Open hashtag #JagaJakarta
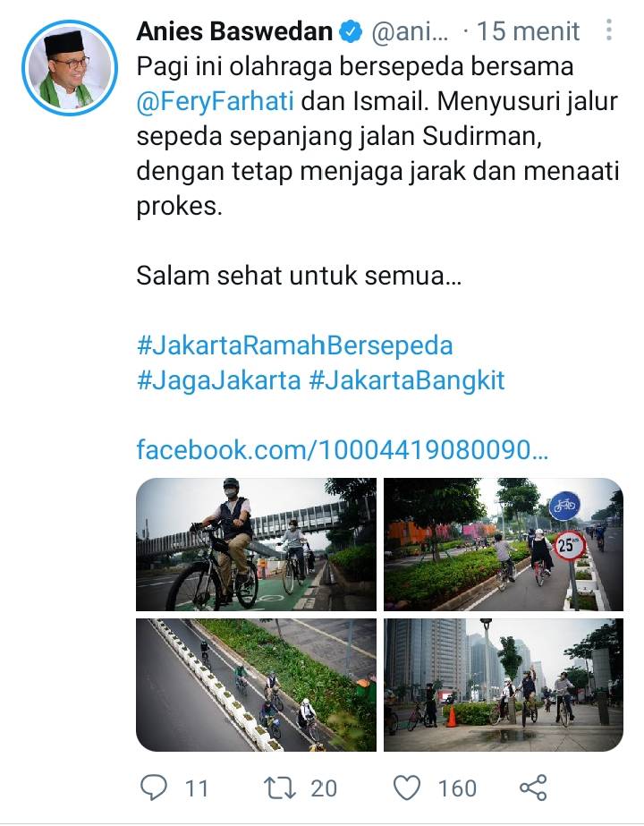The height and width of the screenshot is (826, 644). pyautogui.click(x=218, y=380)
